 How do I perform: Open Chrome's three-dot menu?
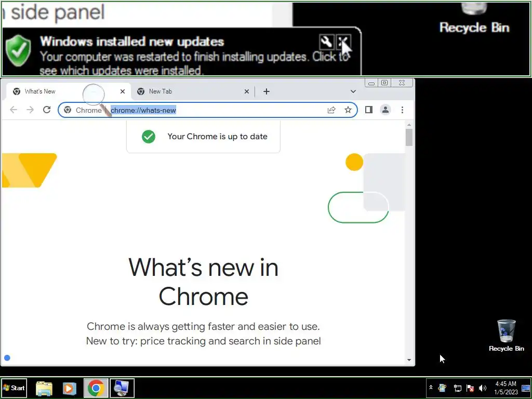click(x=402, y=110)
